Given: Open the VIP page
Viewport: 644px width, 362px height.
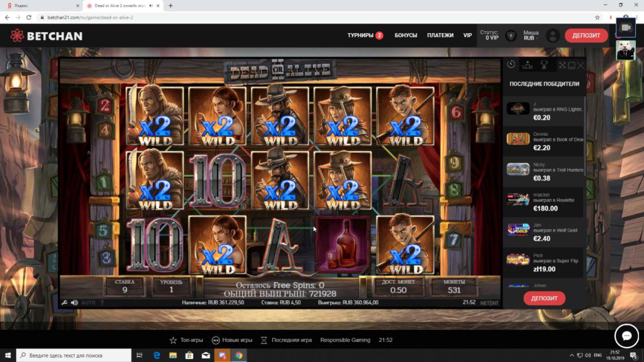Looking at the screenshot, I should click(x=467, y=35).
